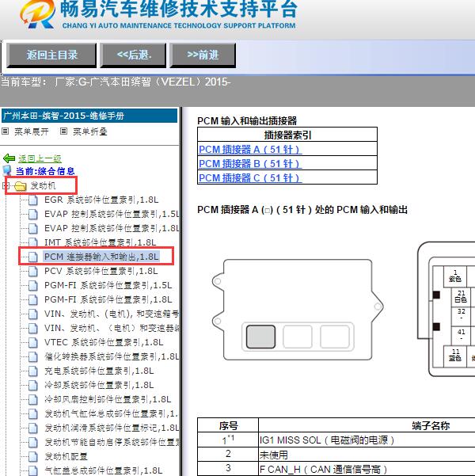Click the 广州本田-缤智-2015-维修手册 header

tap(89, 116)
